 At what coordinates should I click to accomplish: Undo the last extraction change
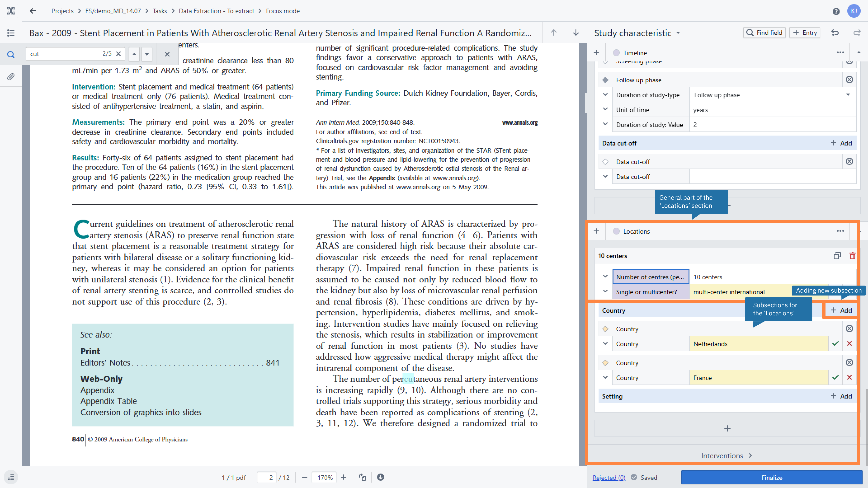pos(835,33)
